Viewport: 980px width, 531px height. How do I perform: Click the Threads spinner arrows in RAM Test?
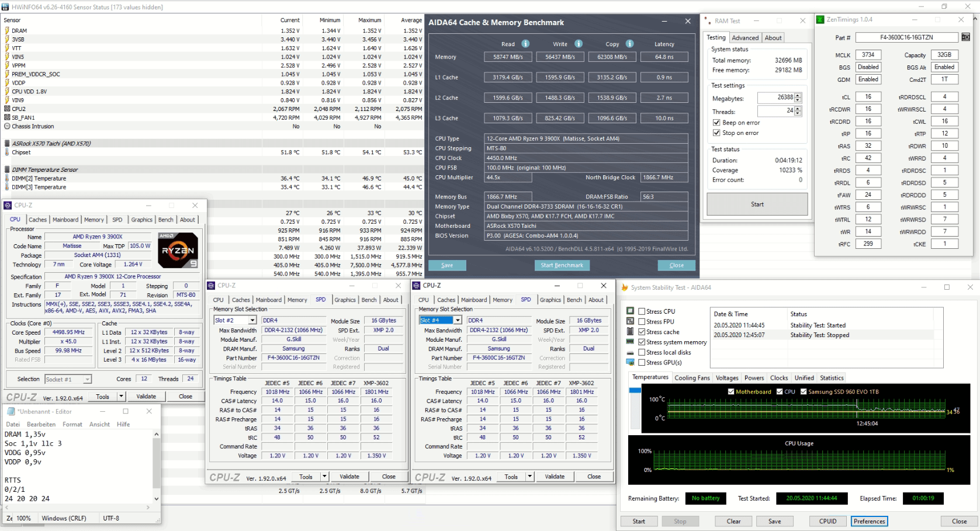[798, 111]
